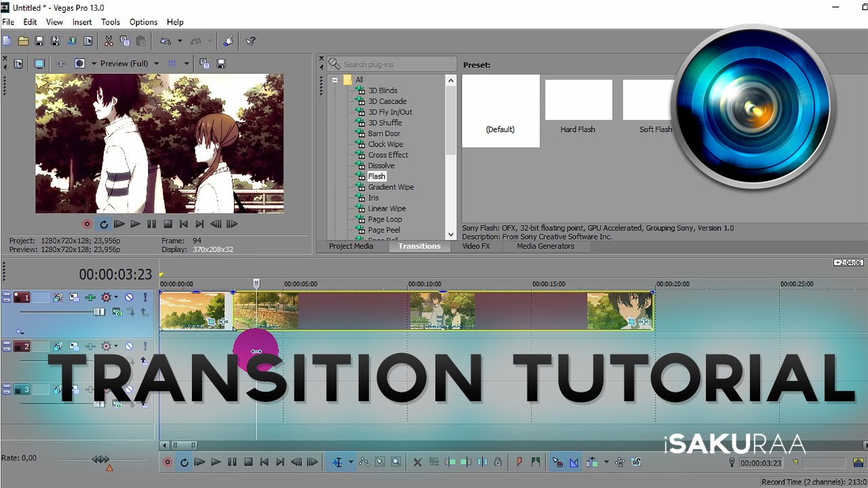Select the Envelope edit tool

tap(364, 462)
